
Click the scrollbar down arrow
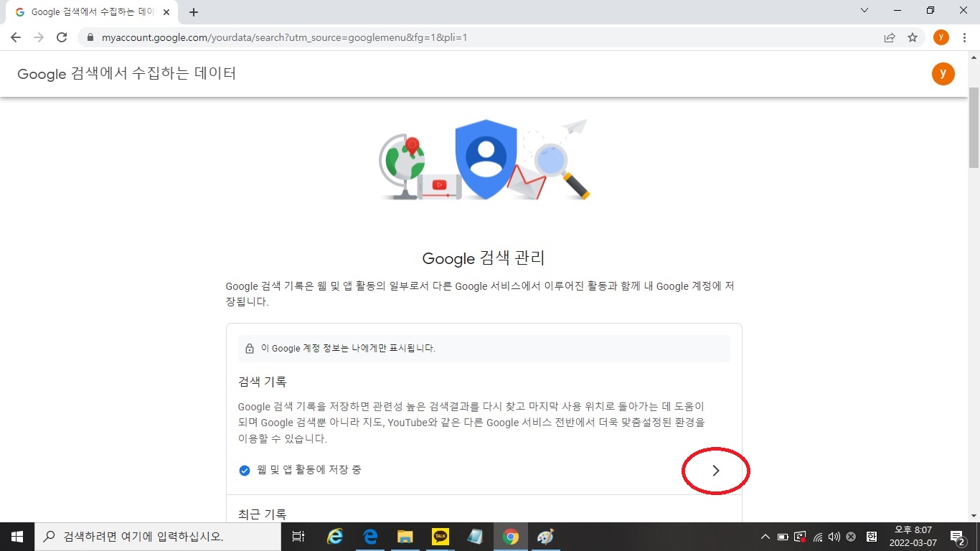click(x=974, y=516)
